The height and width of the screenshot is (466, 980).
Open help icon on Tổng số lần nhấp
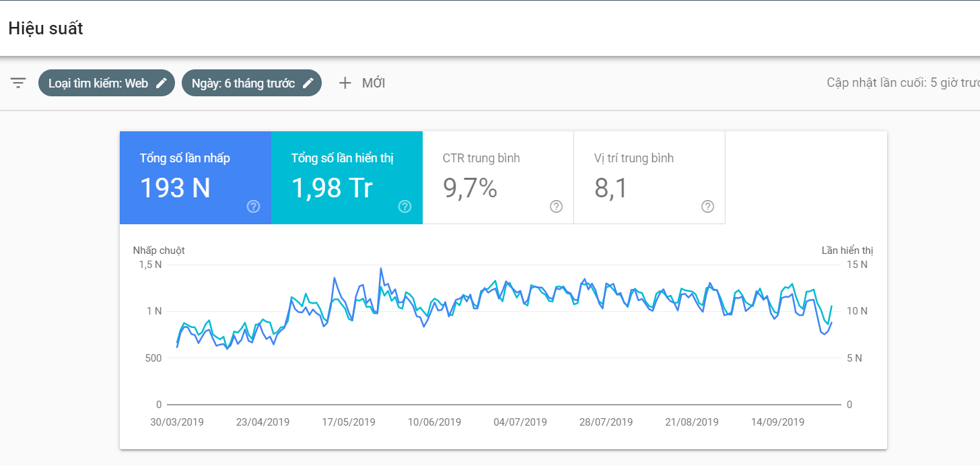[x=253, y=207]
